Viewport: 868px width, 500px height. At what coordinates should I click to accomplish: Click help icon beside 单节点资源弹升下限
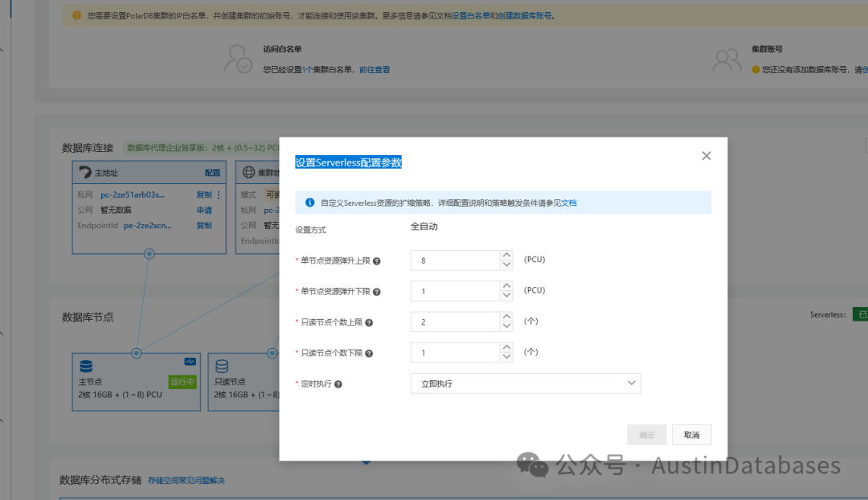point(376,292)
